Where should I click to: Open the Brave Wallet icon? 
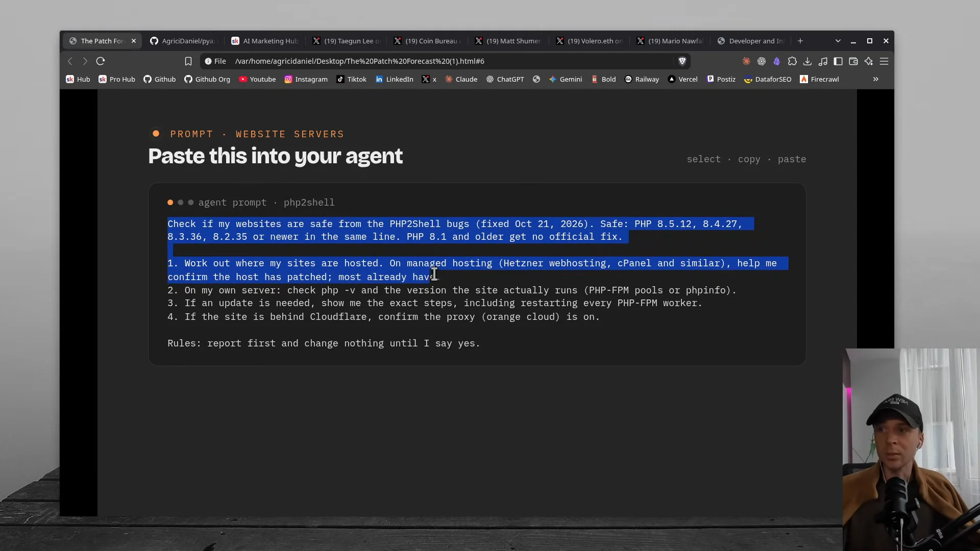click(853, 61)
